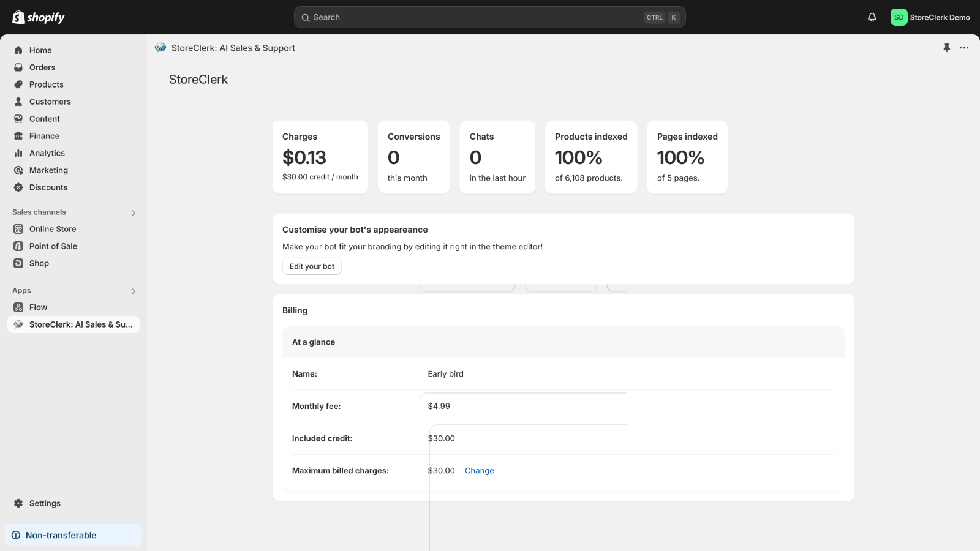Click the 'Maximum billed charges:' label

(341, 471)
